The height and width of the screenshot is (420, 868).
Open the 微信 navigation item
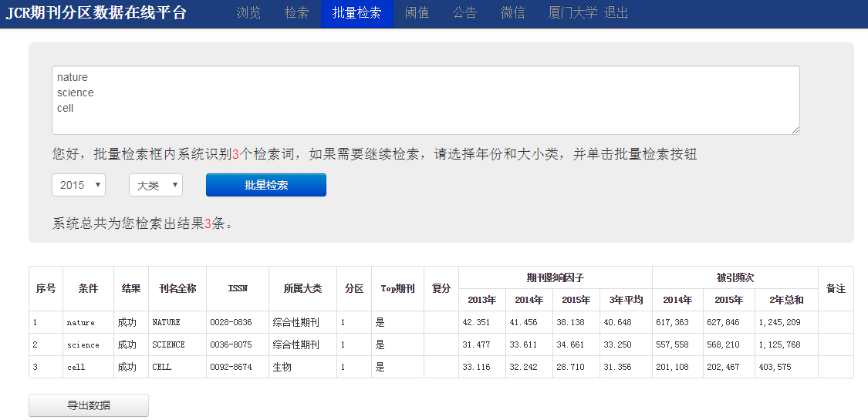coord(512,13)
